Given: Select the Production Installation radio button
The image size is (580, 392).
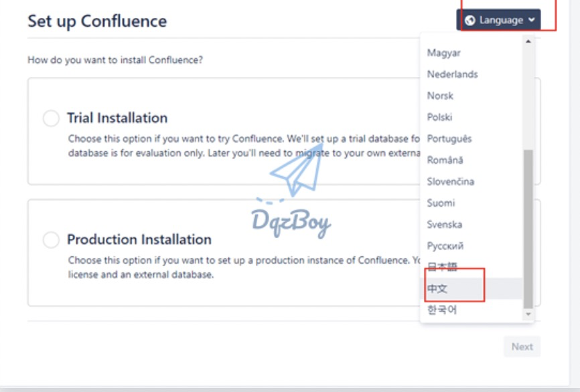Looking at the screenshot, I should click(x=51, y=239).
